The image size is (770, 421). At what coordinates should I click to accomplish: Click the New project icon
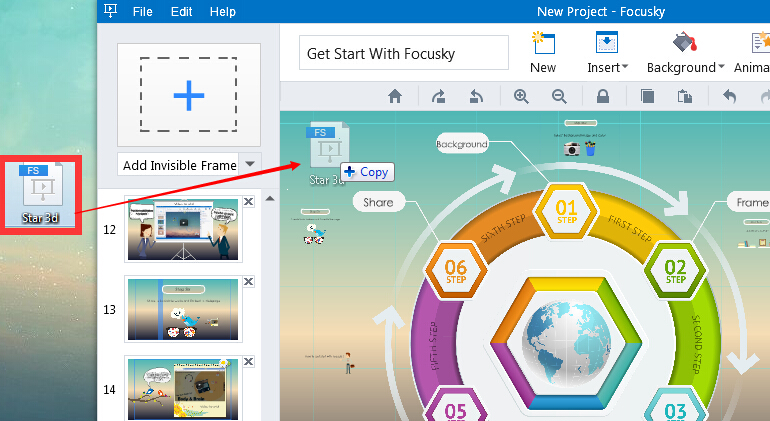coord(543,43)
